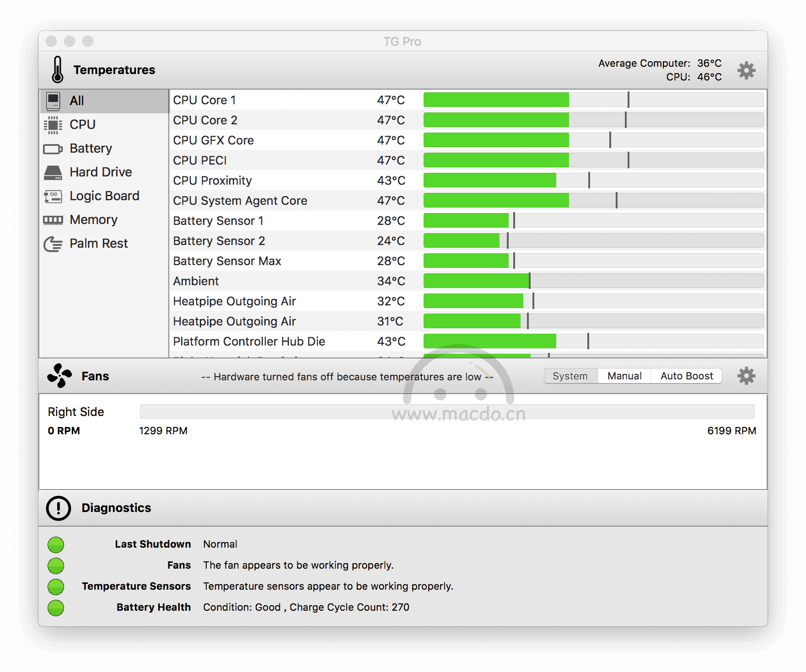Click CPU 46°C average reading

[693, 77]
